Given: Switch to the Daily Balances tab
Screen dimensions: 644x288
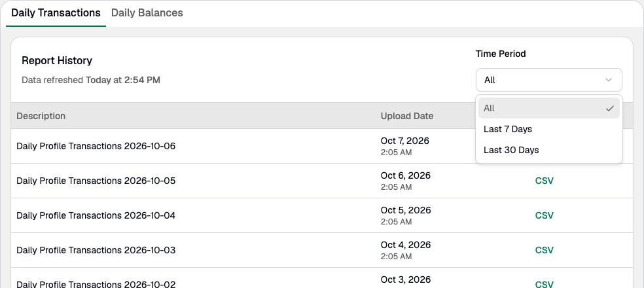Looking at the screenshot, I should (x=147, y=13).
